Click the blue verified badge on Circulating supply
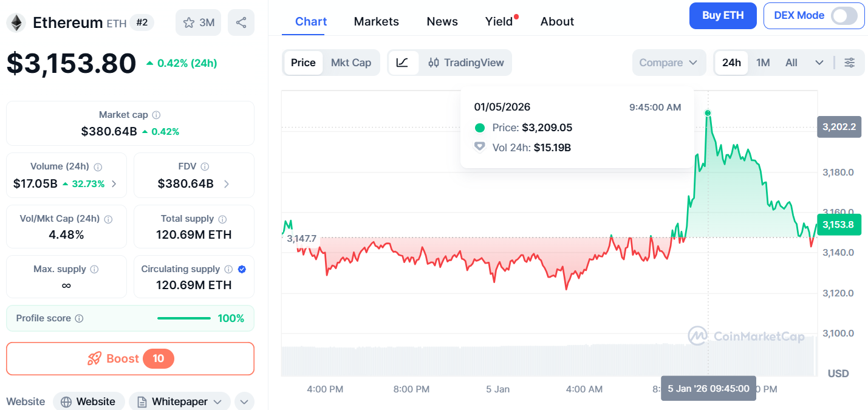Image resolution: width=868 pixels, height=410 pixels. coord(242,269)
